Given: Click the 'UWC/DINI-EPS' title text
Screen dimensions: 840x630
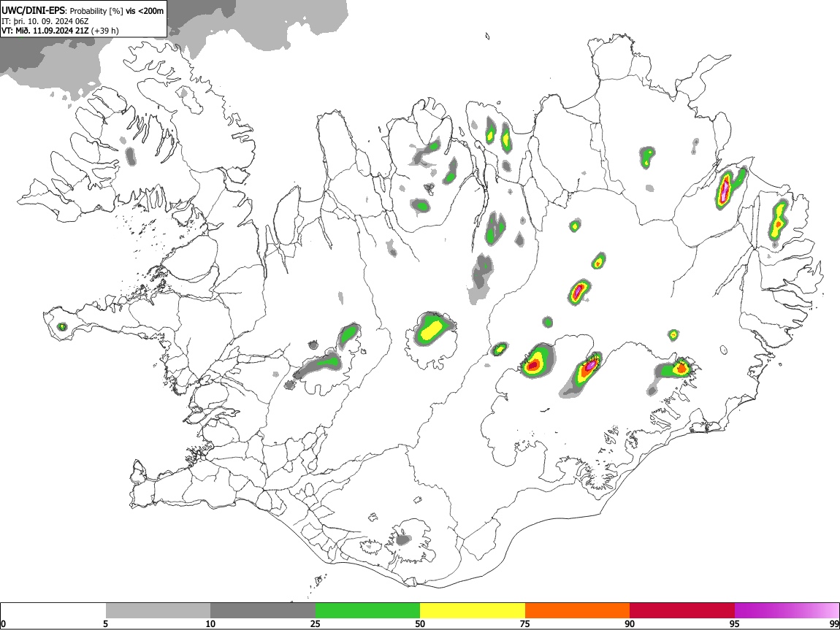Looking at the screenshot, I should point(33,11).
